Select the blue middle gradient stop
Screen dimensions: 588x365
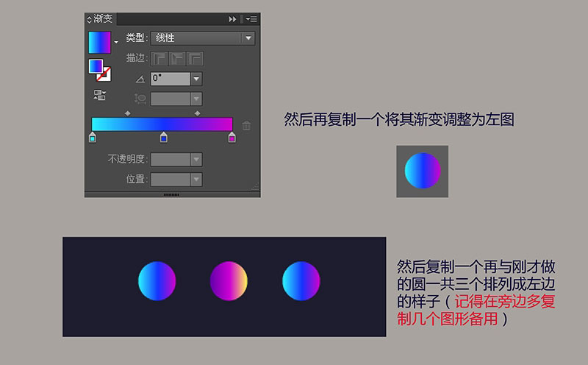(x=163, y=138)
